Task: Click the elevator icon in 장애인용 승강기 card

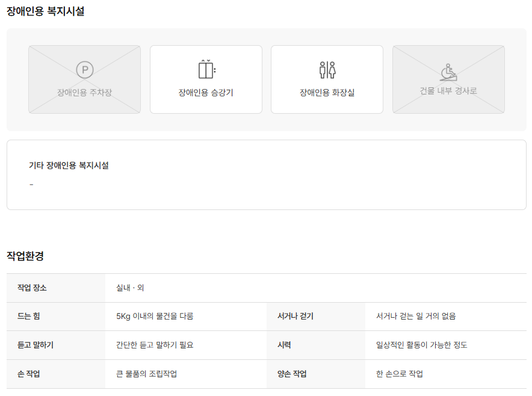Action: pos(207,69)
